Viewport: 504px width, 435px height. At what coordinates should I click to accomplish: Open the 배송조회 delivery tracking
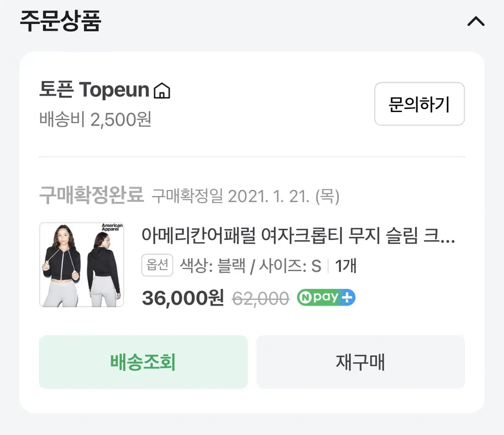point(143,362)
